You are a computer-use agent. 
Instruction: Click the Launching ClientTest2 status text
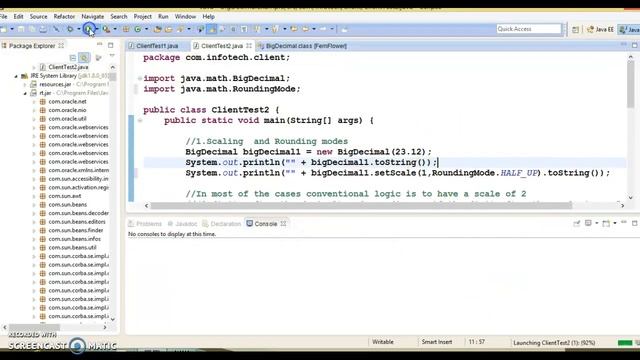tap(554, 343)
